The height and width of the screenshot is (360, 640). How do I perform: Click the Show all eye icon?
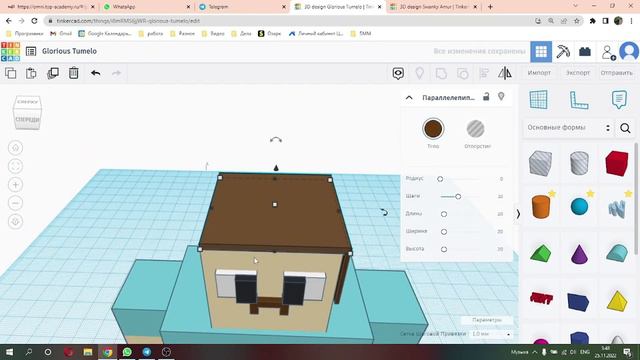click(x=398, y=73)
